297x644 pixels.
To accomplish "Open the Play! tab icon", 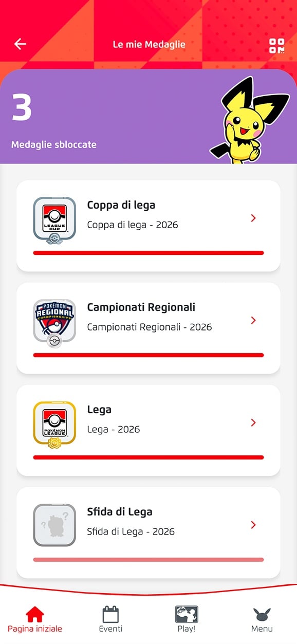I will (187, 614).
